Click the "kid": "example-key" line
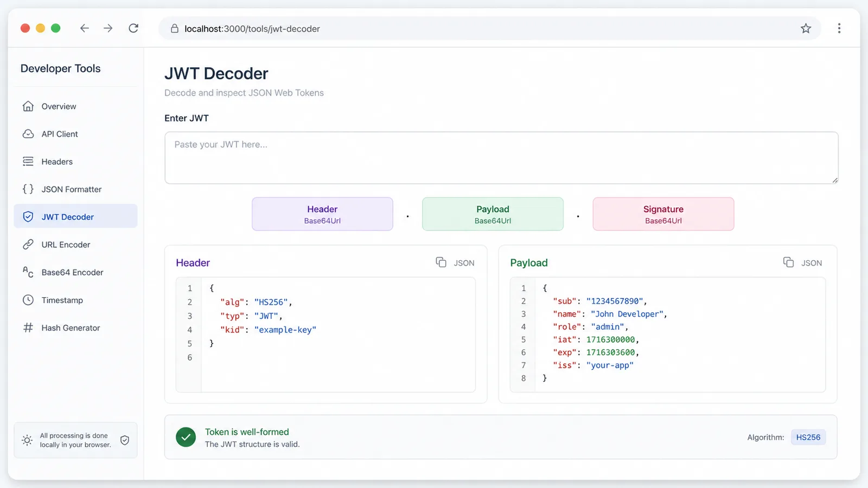Screen dimensions: 868x488 (268, 330)
